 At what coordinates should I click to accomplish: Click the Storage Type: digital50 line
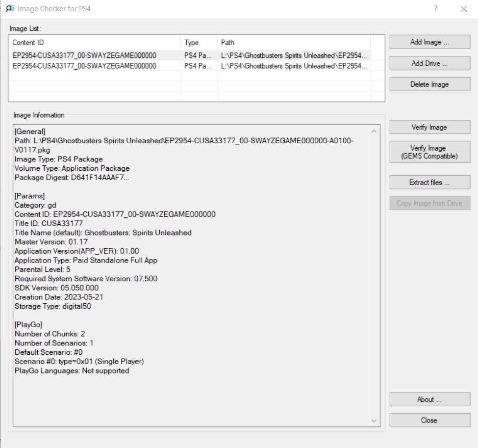point(53,306)
